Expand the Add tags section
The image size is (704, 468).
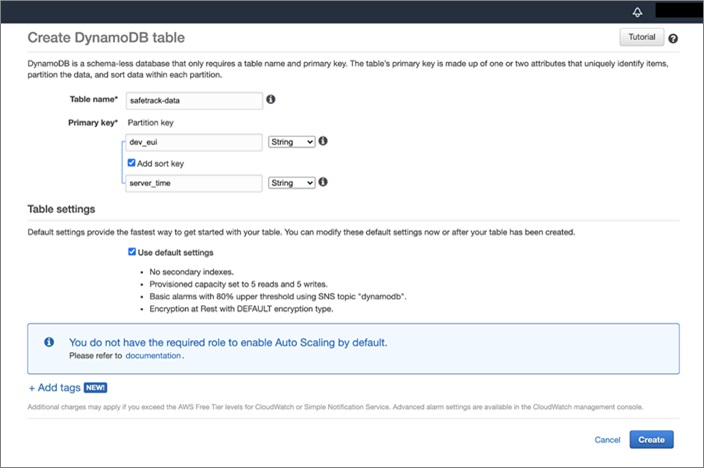[x=54, y=388]
